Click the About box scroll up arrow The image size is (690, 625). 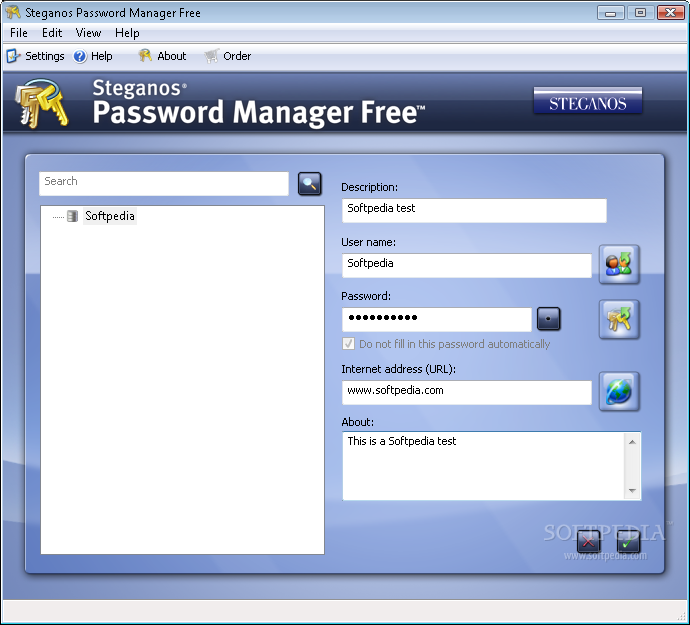[632, 442]
